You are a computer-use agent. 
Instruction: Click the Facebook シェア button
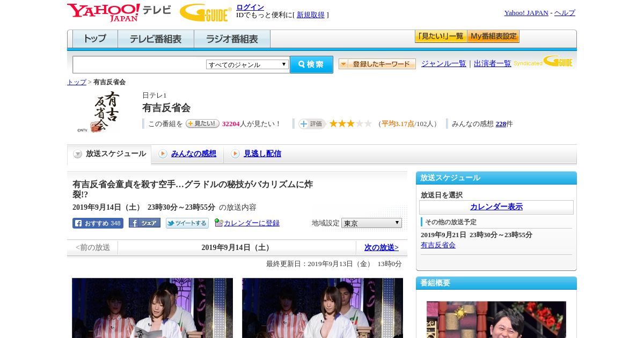pyautogui.click(x=144, y=223)
